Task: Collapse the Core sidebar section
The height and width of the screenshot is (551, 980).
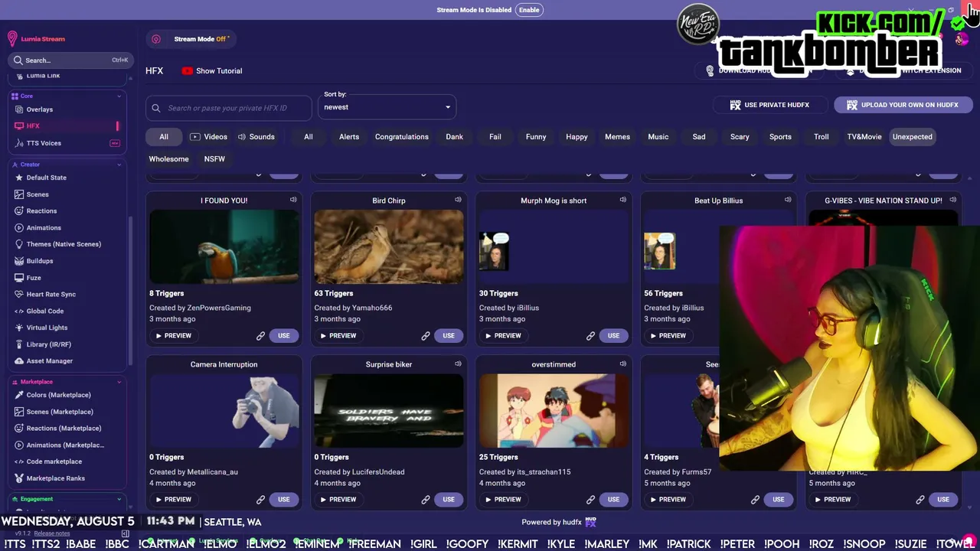Action: (x=119, y=96)
